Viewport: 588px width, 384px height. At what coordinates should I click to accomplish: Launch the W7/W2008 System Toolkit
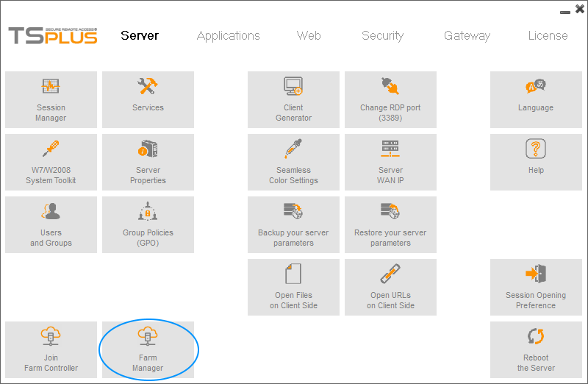51,162
